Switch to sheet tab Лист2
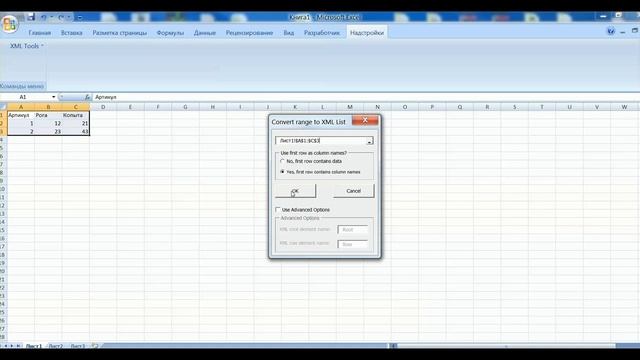Image resolution: width=640 pixels, height=360 pixels. (x=56, y=346)
